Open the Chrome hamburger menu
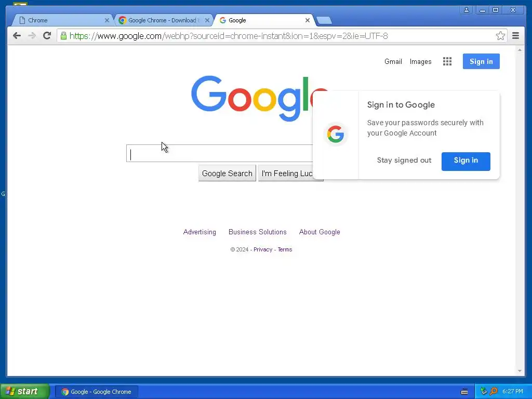The width and height of the screenshot is (532, 399). 515,36
